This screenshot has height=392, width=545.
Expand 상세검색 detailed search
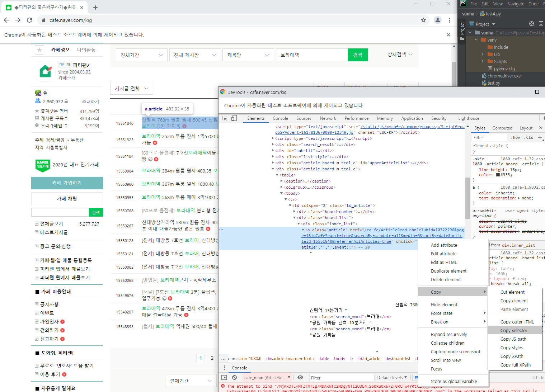pos(400,55)
